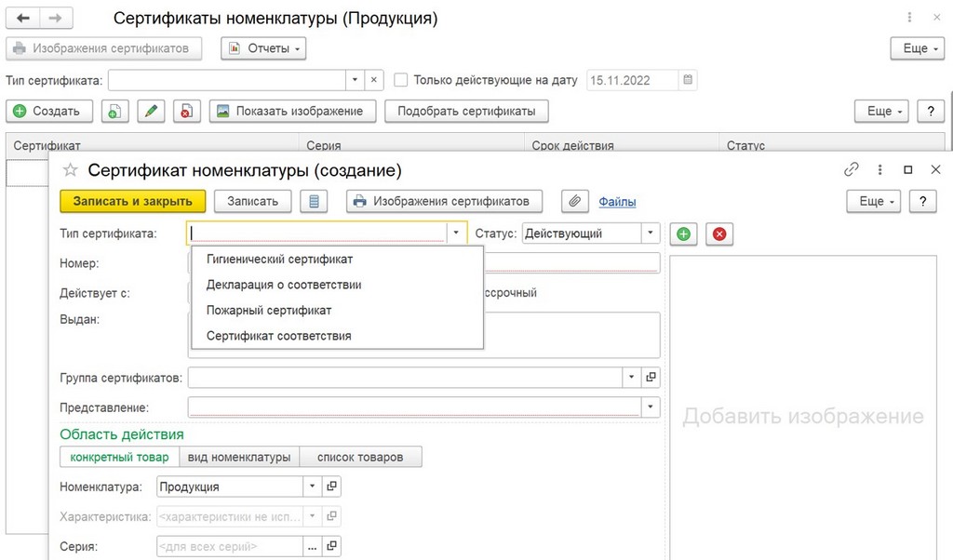Viewport: 953px width, 560px height.
Task: Remove the image with the red cross button
Action: [719, 233]
